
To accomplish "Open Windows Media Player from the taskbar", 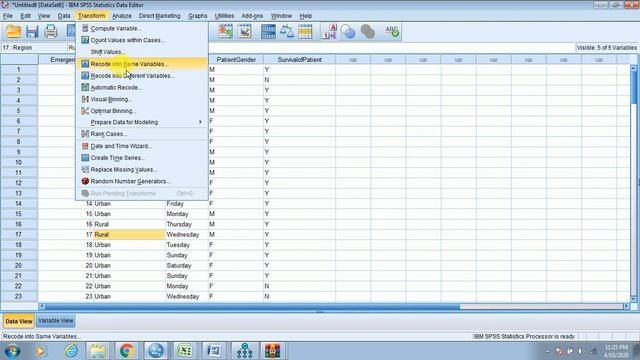I will (40, 351).
